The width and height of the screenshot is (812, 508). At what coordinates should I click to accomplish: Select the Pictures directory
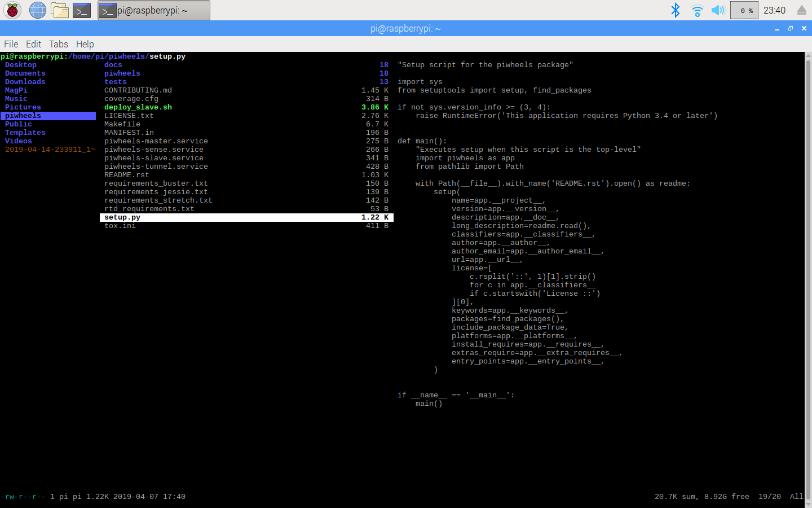(x=23, y=107)
